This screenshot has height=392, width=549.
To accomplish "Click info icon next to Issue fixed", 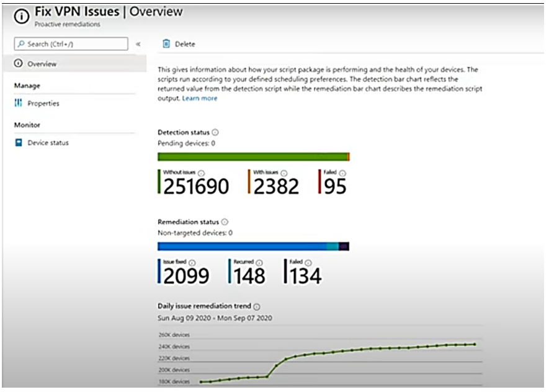I will click(192, 262).
